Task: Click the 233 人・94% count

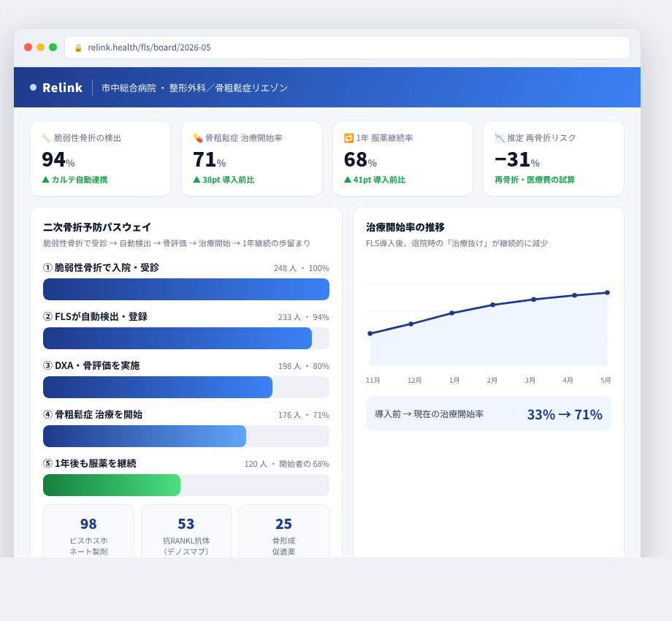Action: tap(303, 317)
